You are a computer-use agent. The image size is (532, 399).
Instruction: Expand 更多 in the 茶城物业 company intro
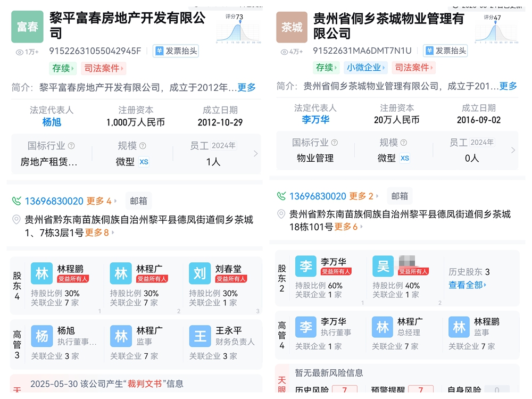click(508, 86)
